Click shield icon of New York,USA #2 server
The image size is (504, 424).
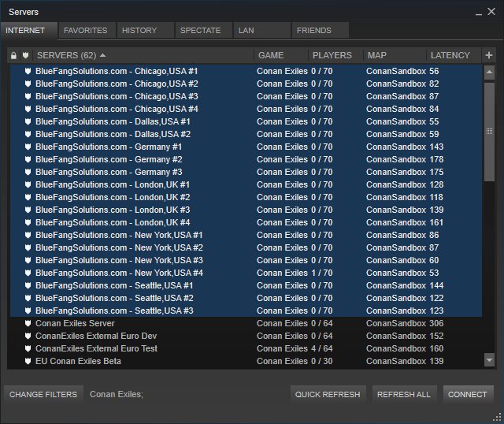pyautogui.click(x=28, y=247)
